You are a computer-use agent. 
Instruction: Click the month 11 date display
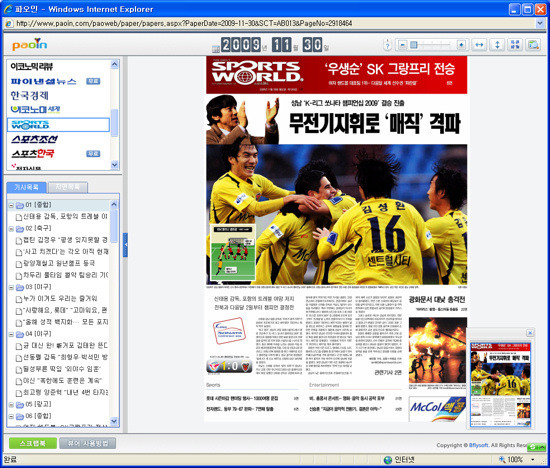coord(282,45)
